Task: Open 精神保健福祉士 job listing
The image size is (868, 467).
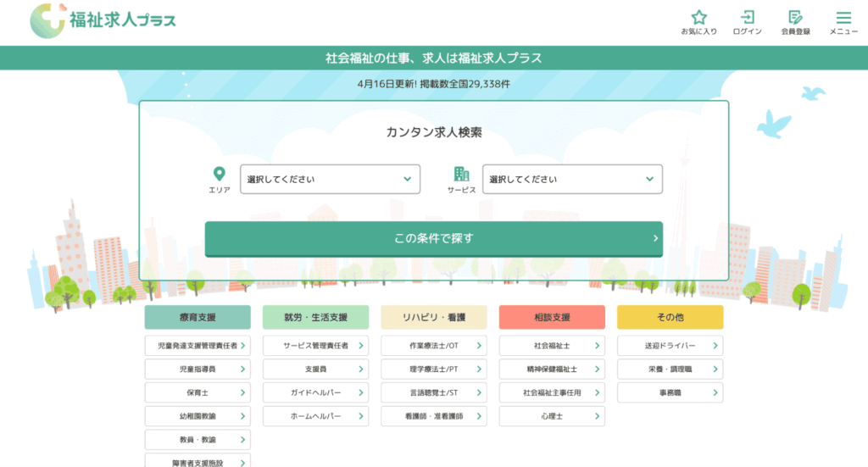Action: coord(552,369)
